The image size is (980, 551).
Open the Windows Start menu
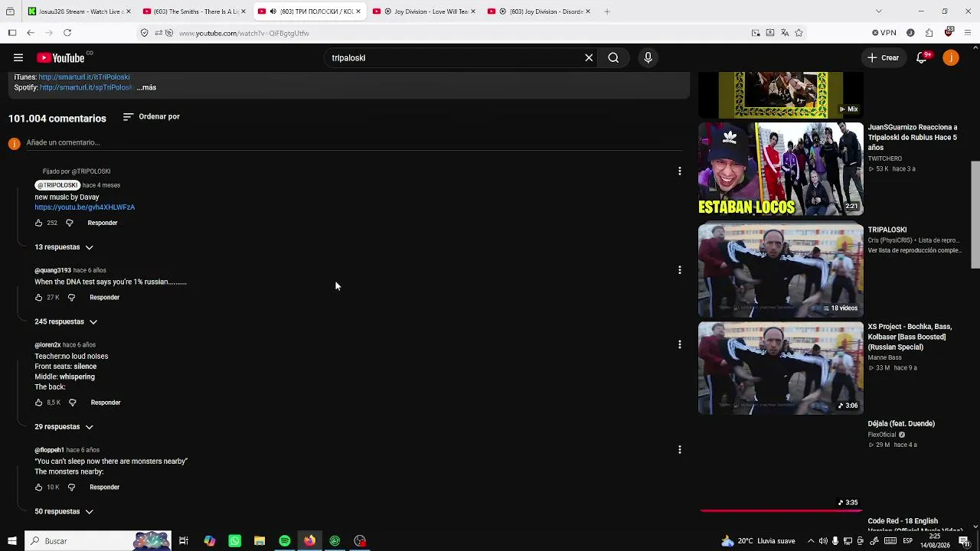(11, 541)
